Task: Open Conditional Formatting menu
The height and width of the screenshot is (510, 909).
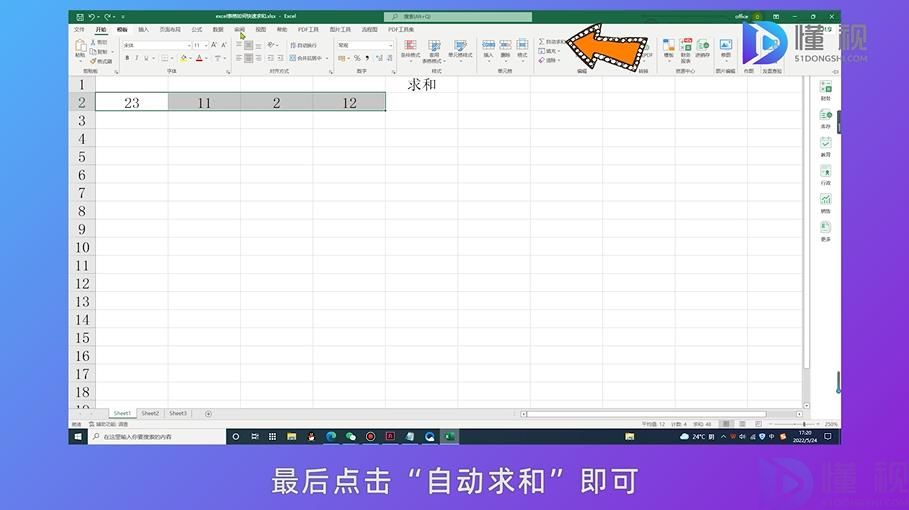Action: (x=410, y=49)
